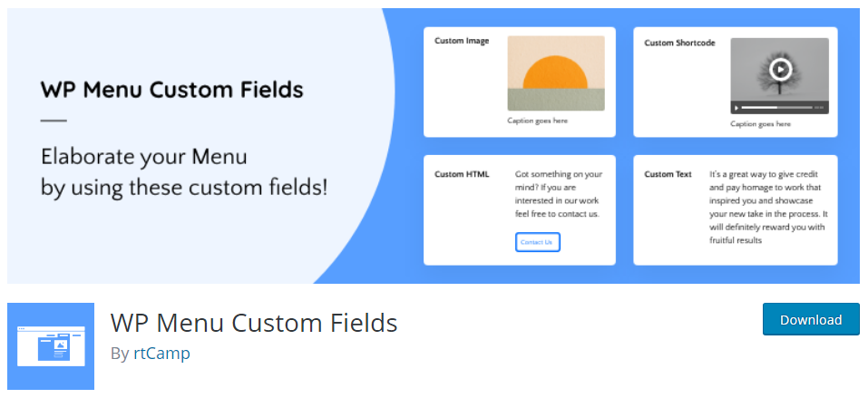Click the Custom Text paragraph about giving credit

click(768, 207)
